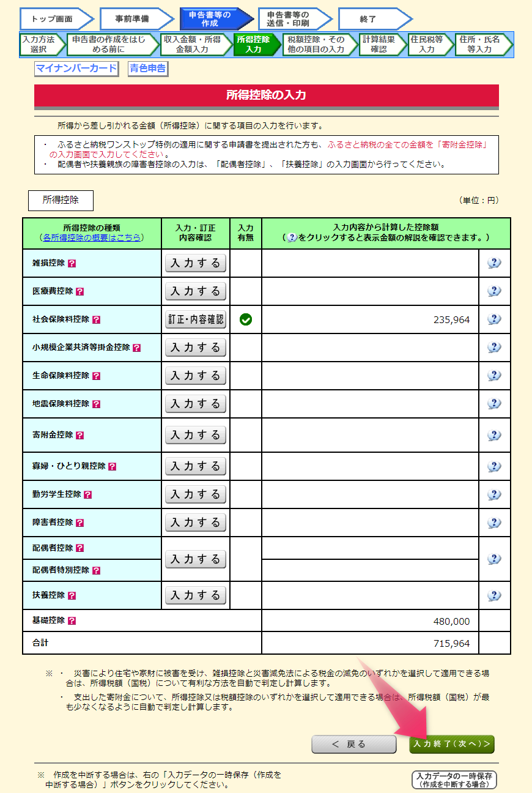
Task: Follow the 各所得控除の概要はこちら link
Action: pyautogui.click(x=92, y=237)
